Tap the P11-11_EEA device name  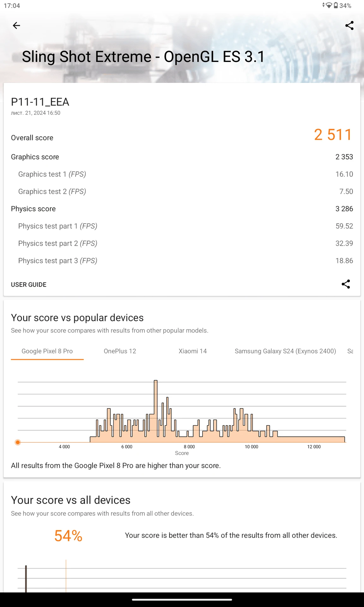point(40,102)
